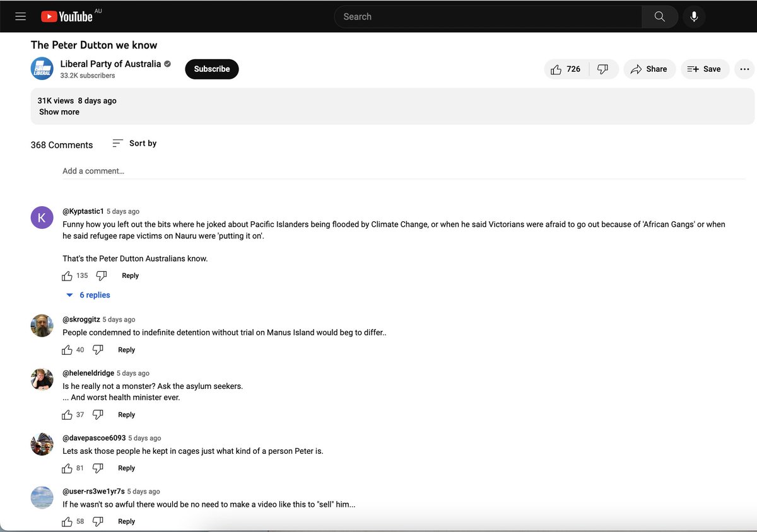Viewport: 757px width, 532px height.
Task: Open the hamburger guide menu
Action: (x=21, y=16)
